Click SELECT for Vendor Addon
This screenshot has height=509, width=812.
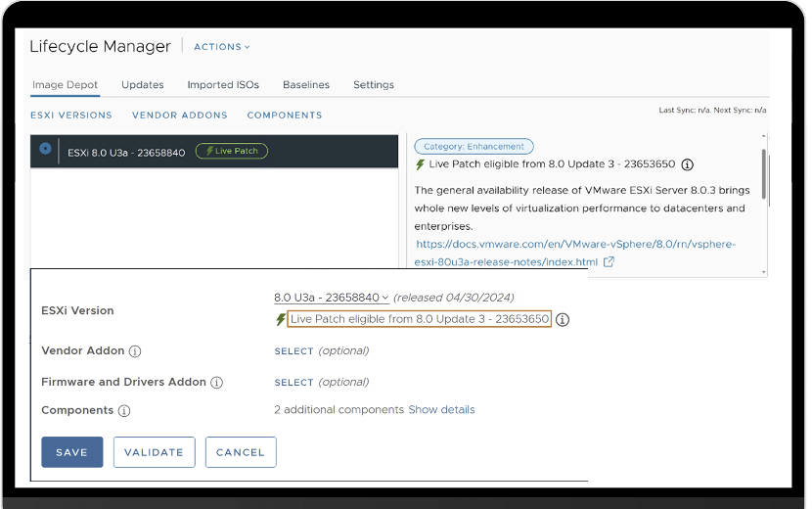pos(293,351)
